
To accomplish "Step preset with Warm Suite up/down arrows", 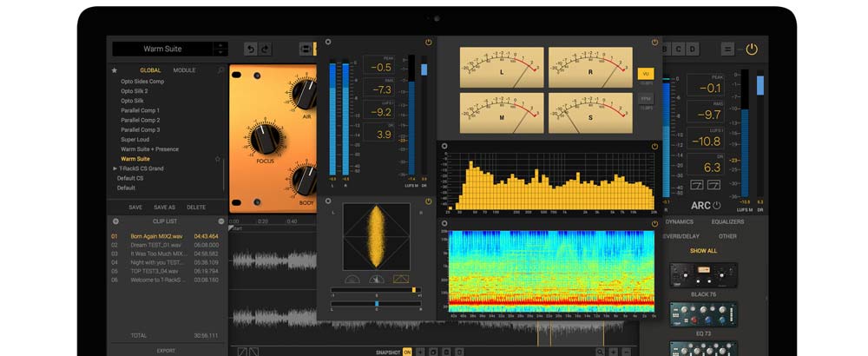I will (220, 49).
